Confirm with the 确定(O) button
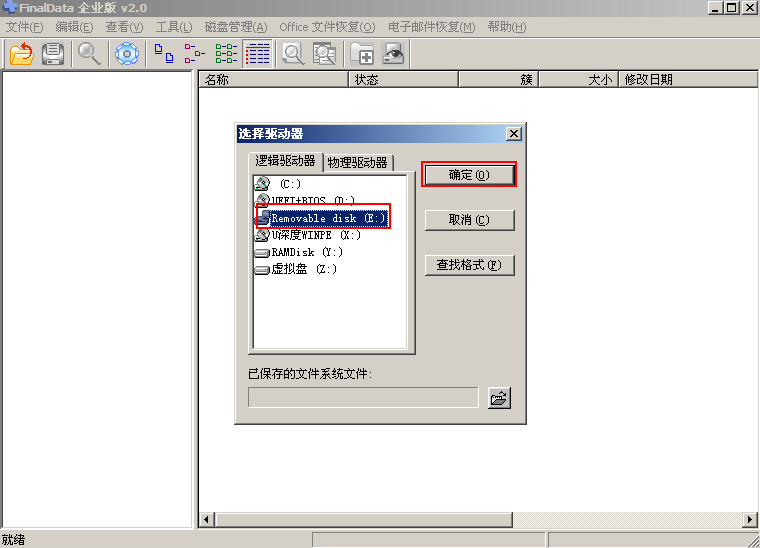 (x=469, y=175)
